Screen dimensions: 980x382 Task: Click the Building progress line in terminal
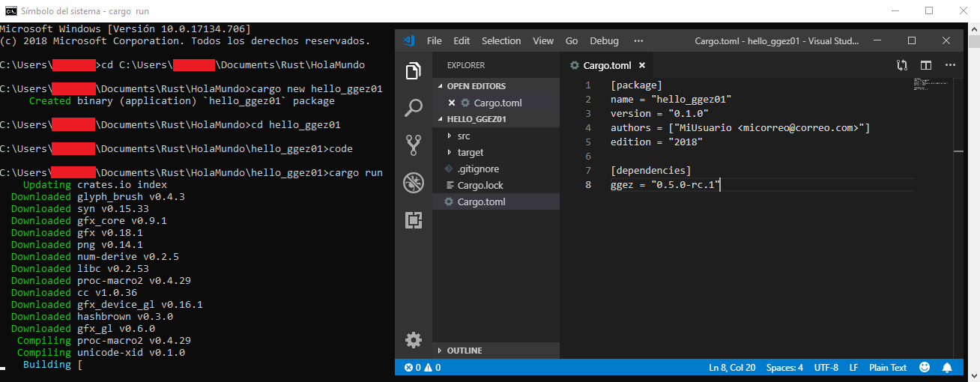tap(52, 364)
